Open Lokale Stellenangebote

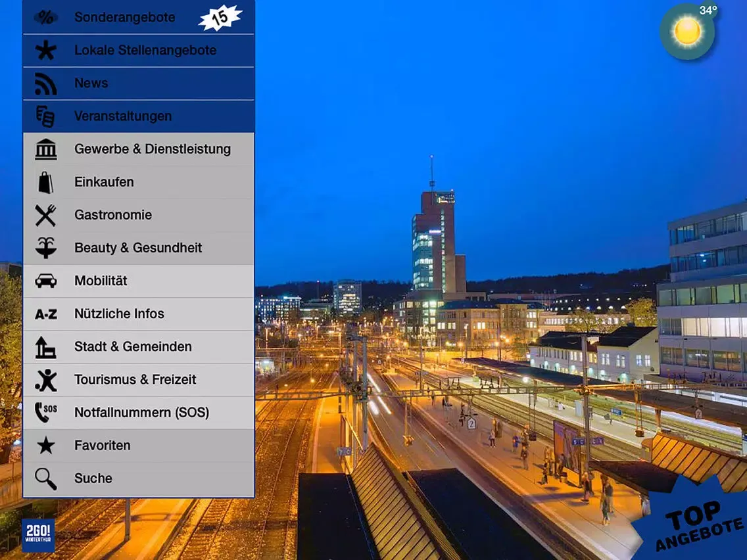(x=139, y=51)
